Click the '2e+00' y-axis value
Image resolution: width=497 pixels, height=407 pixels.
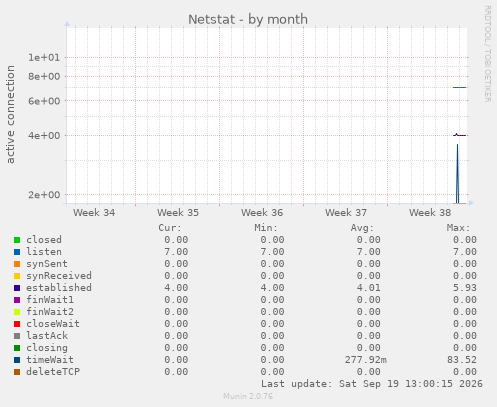point(44,195)
